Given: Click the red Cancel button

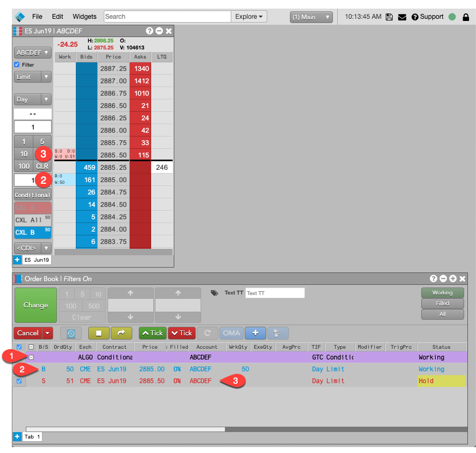Looking at the screenshot, I should [28, 333].
